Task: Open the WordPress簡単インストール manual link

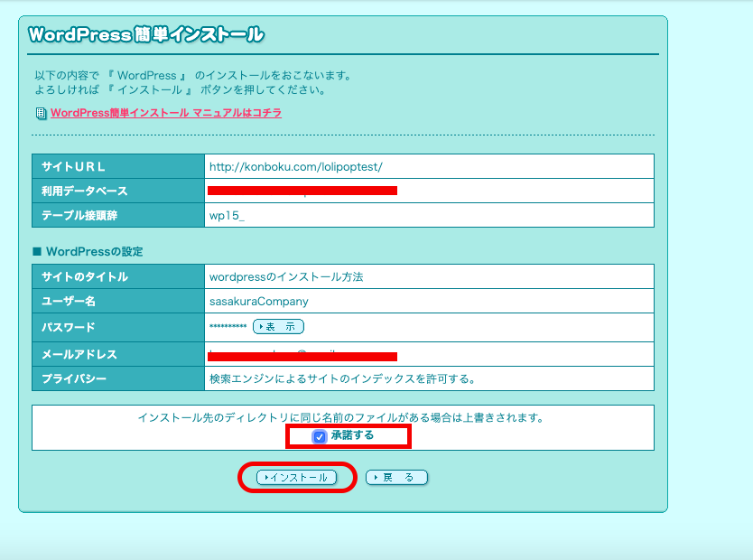Action: (x=166, y=113)
